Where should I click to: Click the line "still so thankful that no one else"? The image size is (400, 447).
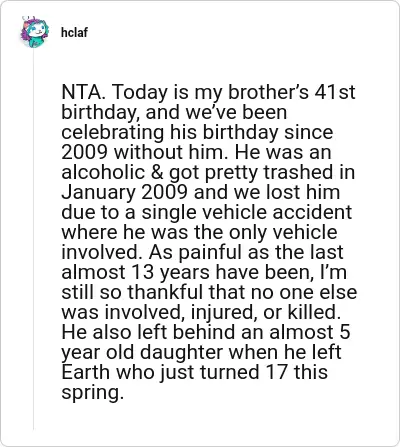(209, 292)
